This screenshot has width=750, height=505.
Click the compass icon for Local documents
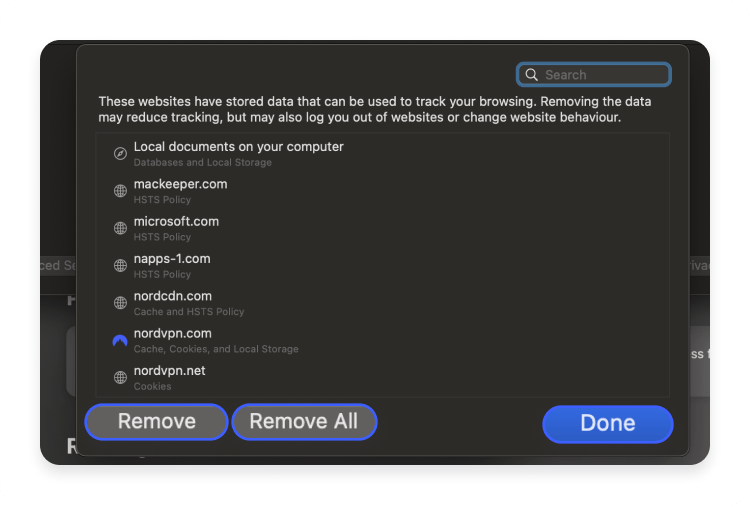click(x=120, y=154)
